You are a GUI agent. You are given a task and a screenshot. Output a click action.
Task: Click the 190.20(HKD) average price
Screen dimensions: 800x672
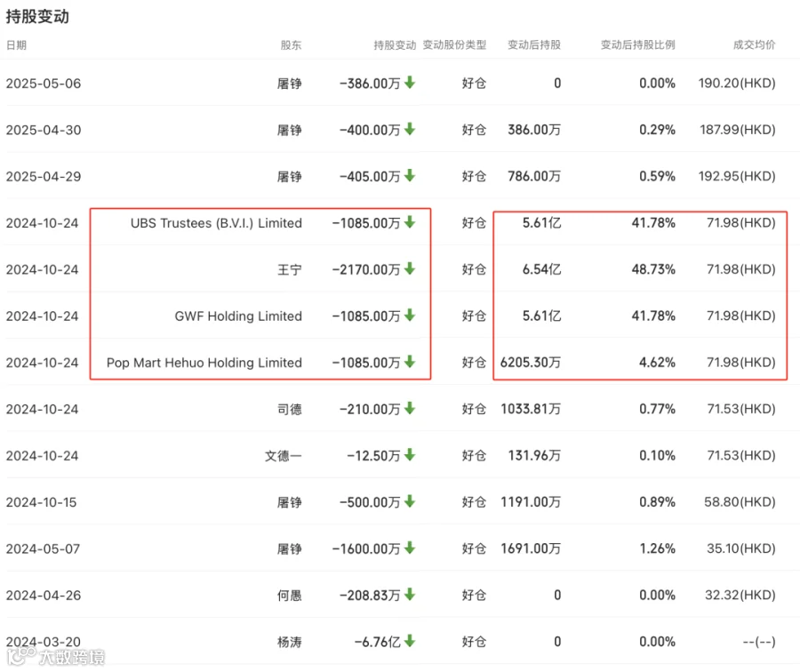pyautogui.click(x=737, y=84)
